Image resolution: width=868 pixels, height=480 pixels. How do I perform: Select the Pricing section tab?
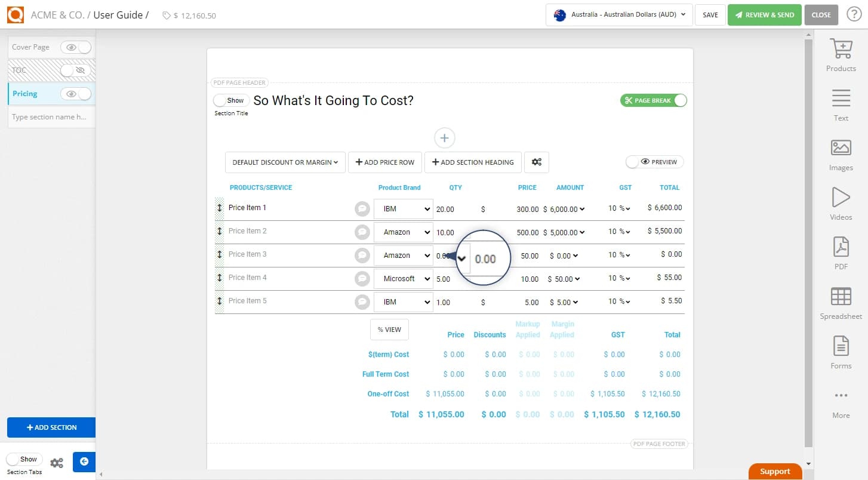(24, 93)
